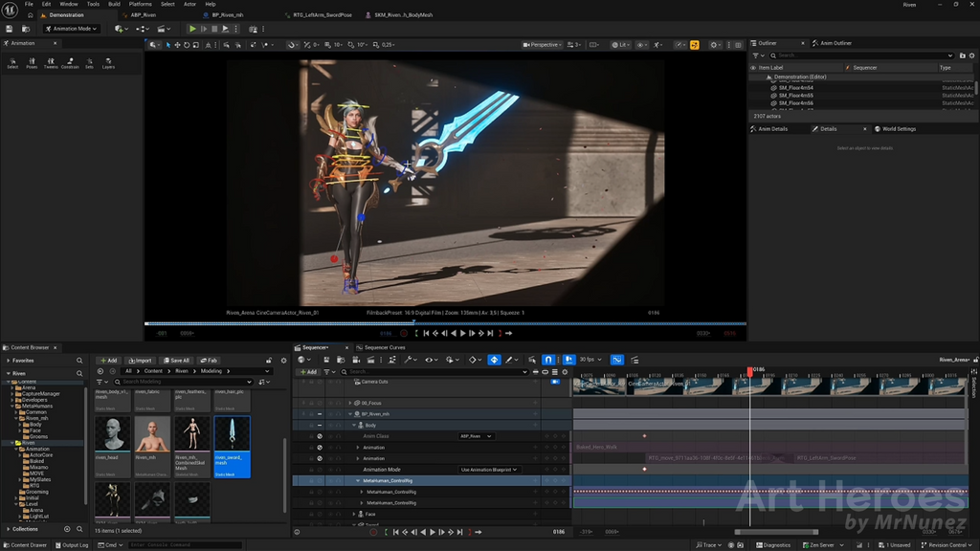
Task: Toggle lock on the Animation Mode row
Action: pos(311,470)
